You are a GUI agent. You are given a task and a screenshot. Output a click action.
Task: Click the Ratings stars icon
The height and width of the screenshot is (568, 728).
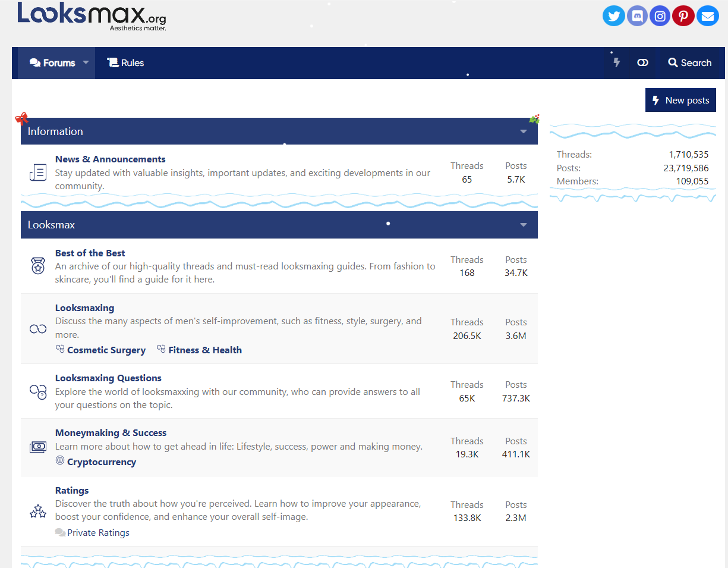(38, 511)
